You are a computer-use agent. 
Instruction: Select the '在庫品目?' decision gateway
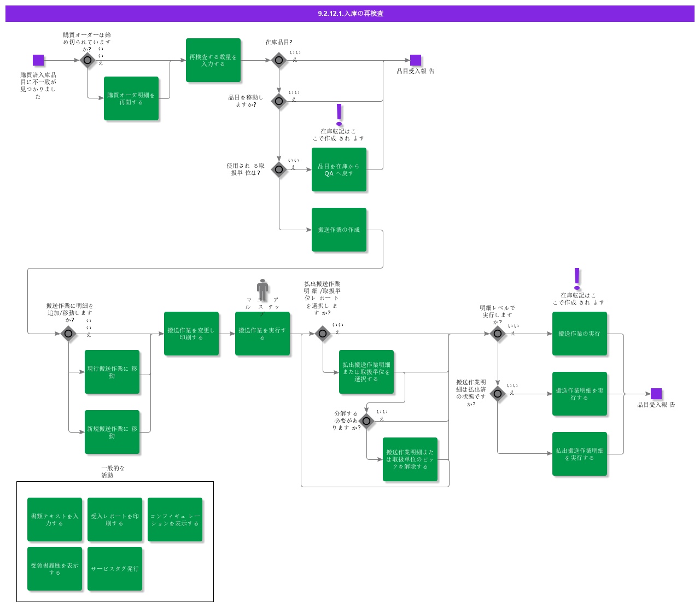click(x=279, y=60)
